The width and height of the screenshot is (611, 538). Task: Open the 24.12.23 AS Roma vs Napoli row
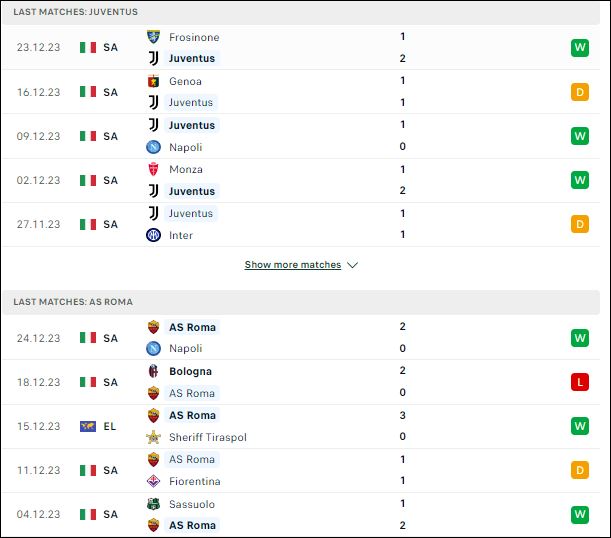pos(301,337)
